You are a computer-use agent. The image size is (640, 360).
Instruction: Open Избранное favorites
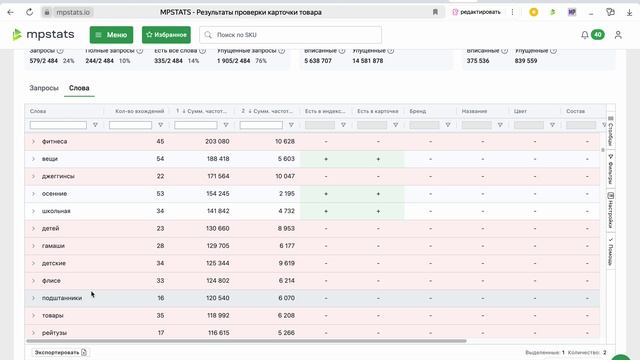pyautogui.click(x=166, y=35)
